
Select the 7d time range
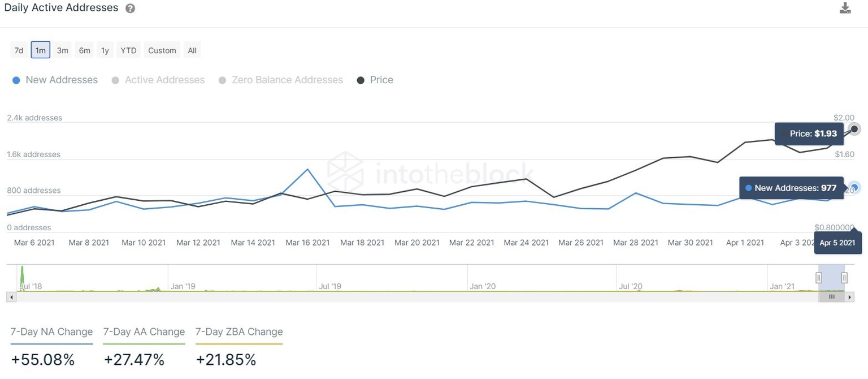click(x=19, y=50)
